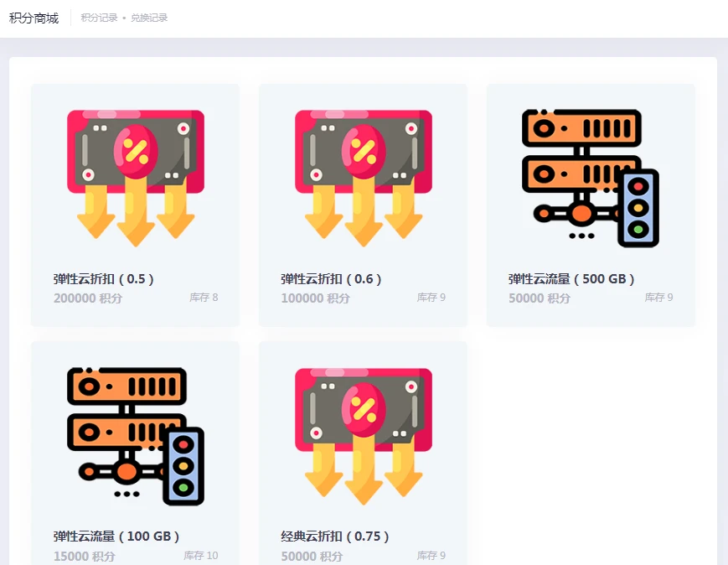Click the 积分商城 page title
This screenshot has height=565, width=728.
coord(34,18)
